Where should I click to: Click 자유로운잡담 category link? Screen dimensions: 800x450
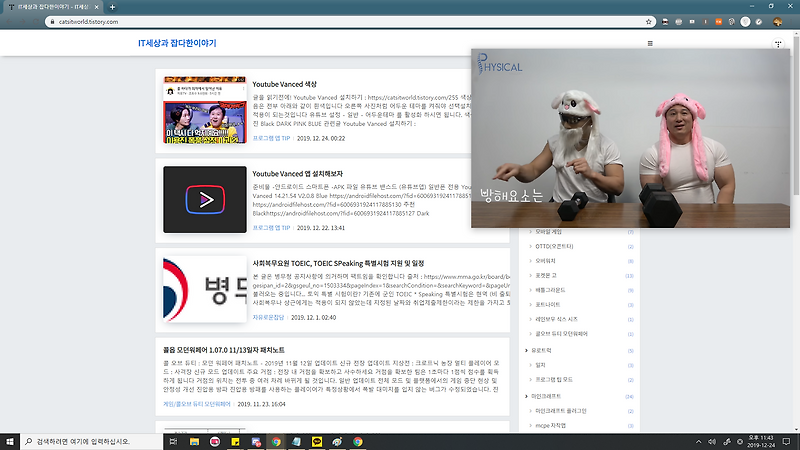click(268, 317)
